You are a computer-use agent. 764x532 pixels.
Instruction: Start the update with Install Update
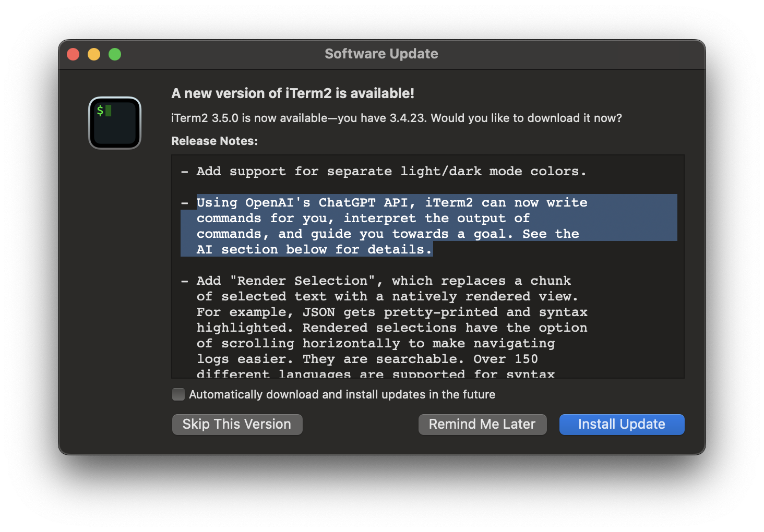coord(622,424)
